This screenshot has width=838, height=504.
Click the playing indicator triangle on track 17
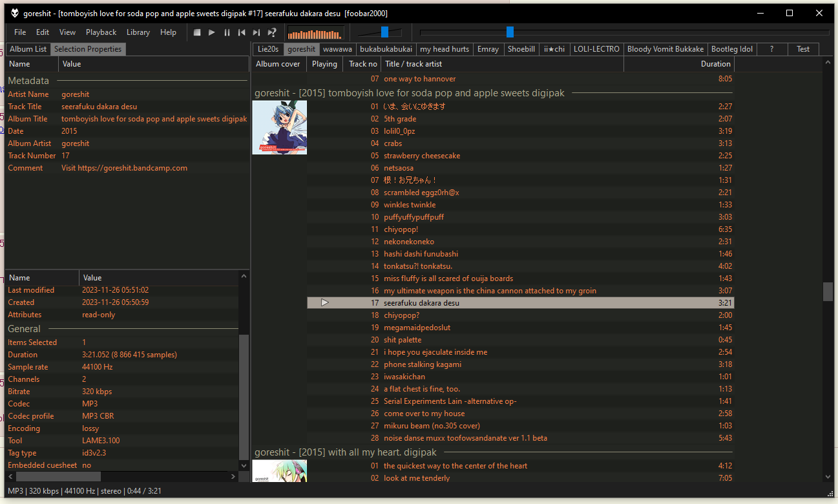click(x=324, y=302)
